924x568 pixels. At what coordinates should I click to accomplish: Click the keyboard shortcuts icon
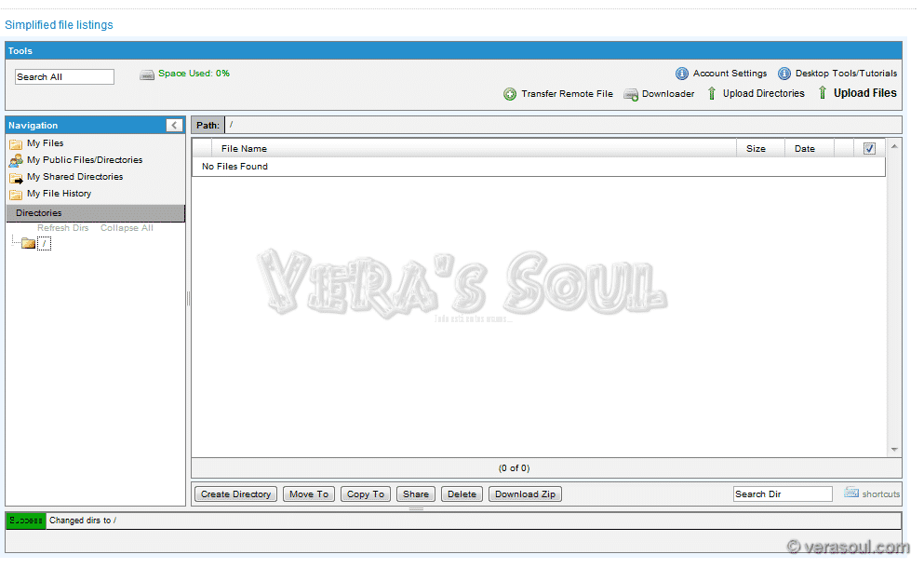pyautogui.click(x=851, y=494)
